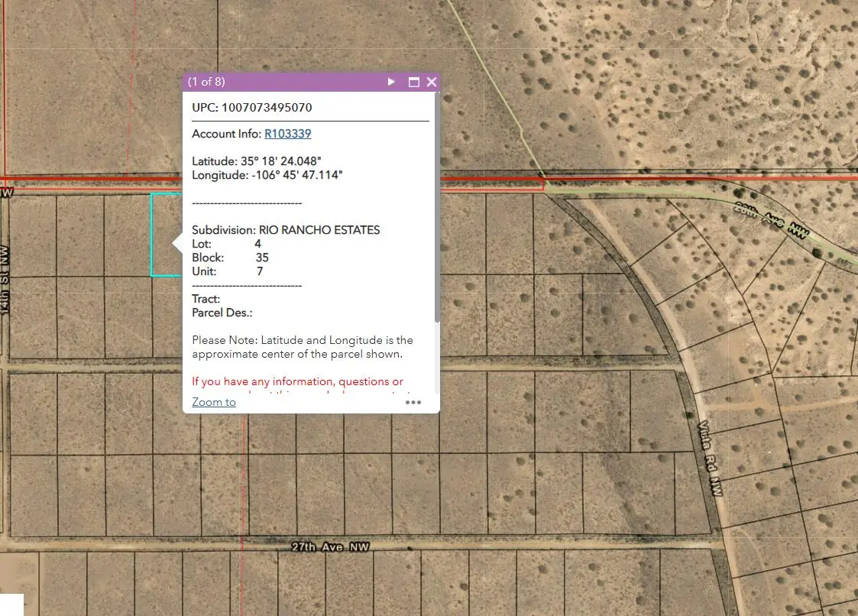Screen dimensions: 858x616
Task: Open the popup options ellipsis menu
Action: point(413,402)
